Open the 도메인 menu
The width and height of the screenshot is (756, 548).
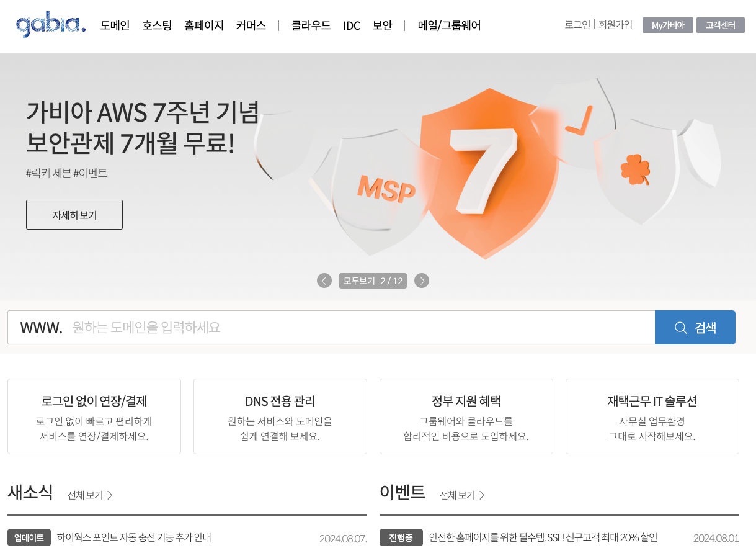point(115,25)
